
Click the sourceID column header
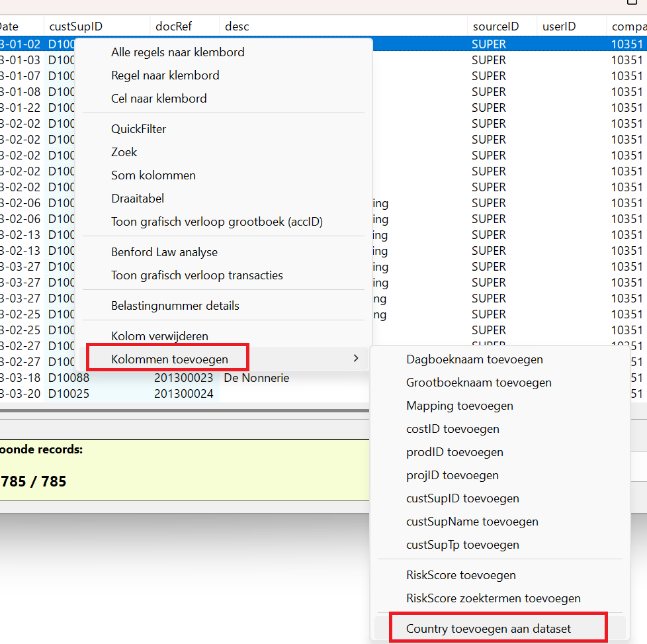point(496,26)
